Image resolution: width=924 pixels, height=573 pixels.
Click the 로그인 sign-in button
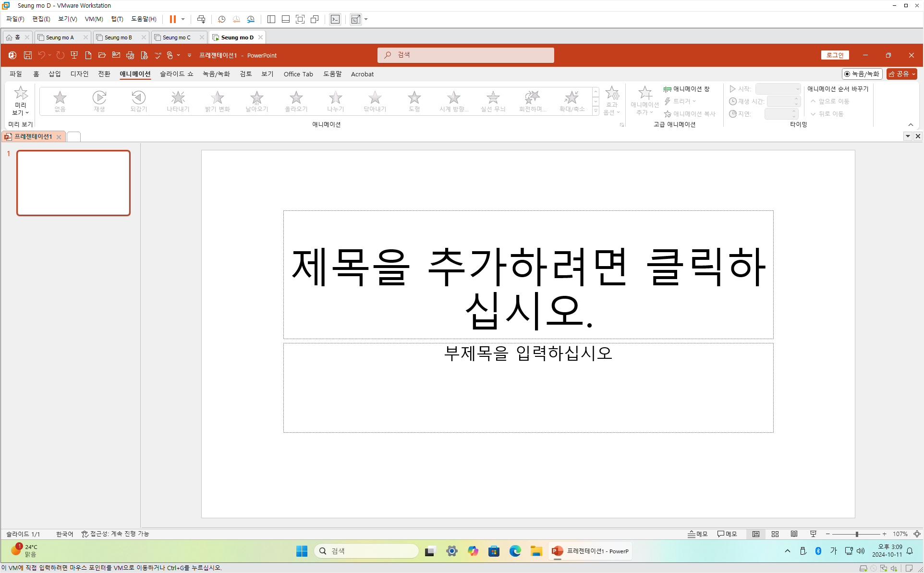pyautogui.click(x=835, y=55)
